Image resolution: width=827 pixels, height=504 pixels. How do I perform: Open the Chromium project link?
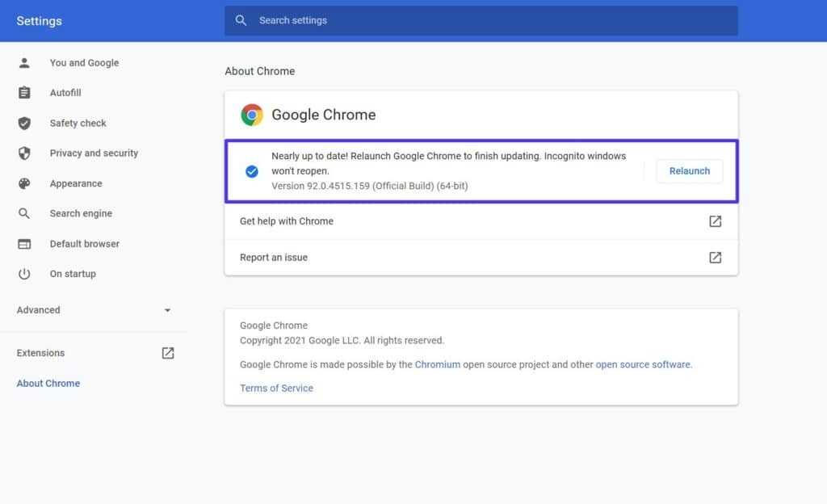(438, 364)
